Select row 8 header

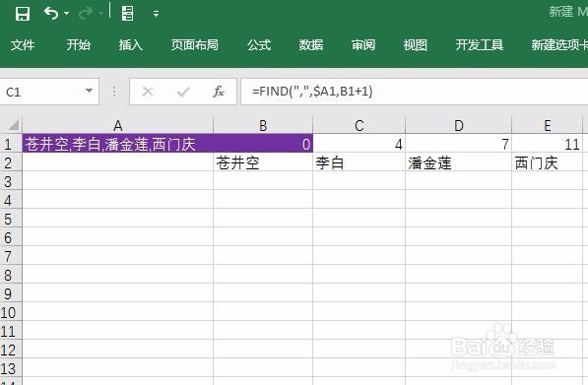click(x=11, y=275)
